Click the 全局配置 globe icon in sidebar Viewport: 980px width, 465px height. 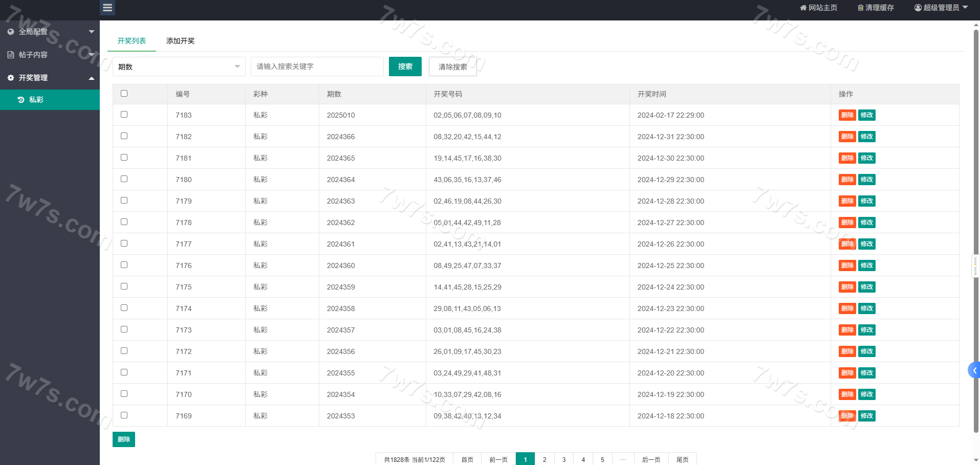coord(11,32)
